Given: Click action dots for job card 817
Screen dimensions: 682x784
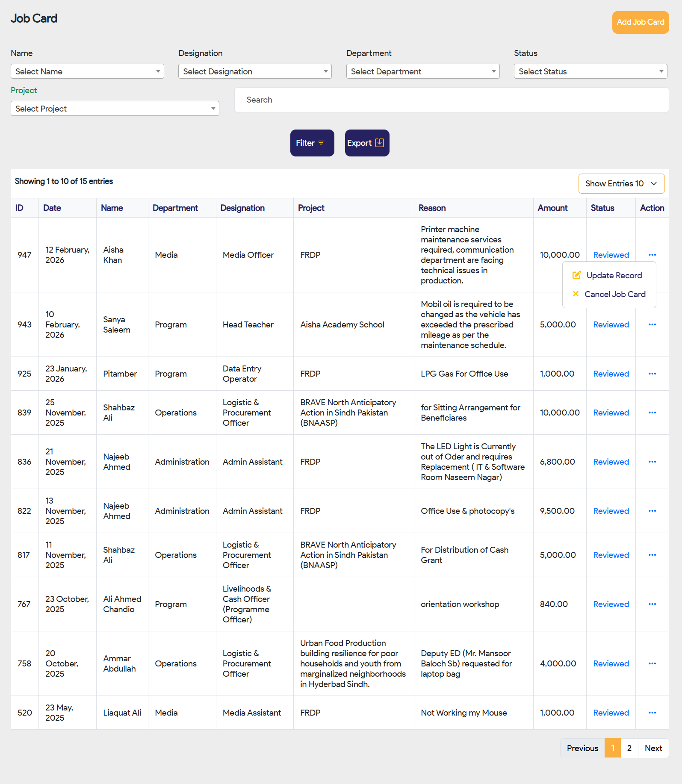Looking at the screenshot, I should pyautogui.click(x=652, y=555).
